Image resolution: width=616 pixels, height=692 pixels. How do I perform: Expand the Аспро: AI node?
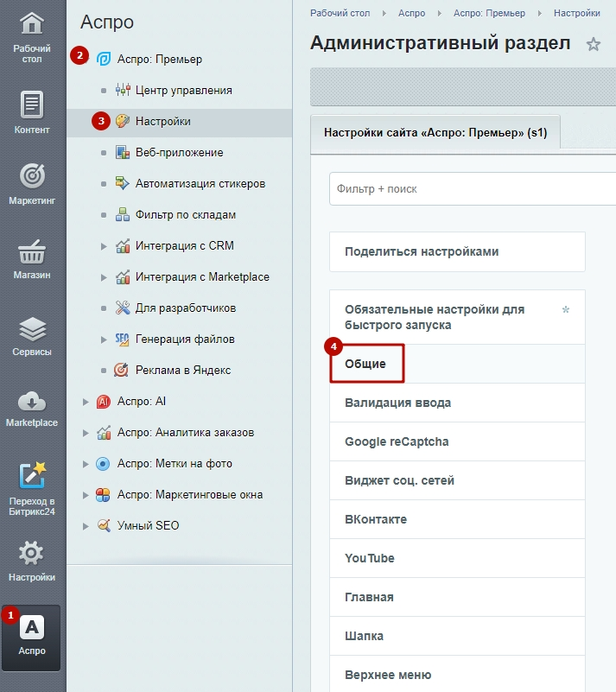pyautogui.click(x=86, y=402)
